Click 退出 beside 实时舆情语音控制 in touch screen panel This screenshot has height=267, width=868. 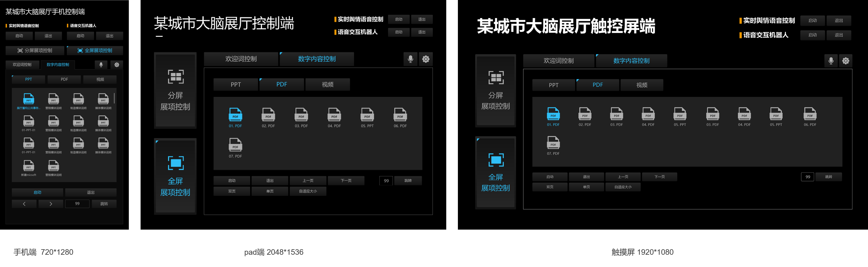point(839,21)
